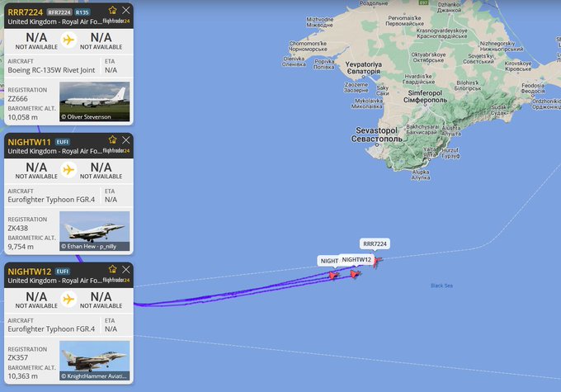View the ZK357 Typhoon aircraft photo
This screenshot has height=392, width=561.
tap(94, 361)
